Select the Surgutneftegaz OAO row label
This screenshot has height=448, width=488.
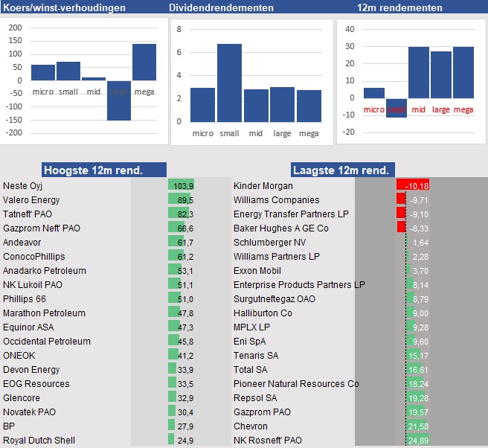click(x=274, y=299)
